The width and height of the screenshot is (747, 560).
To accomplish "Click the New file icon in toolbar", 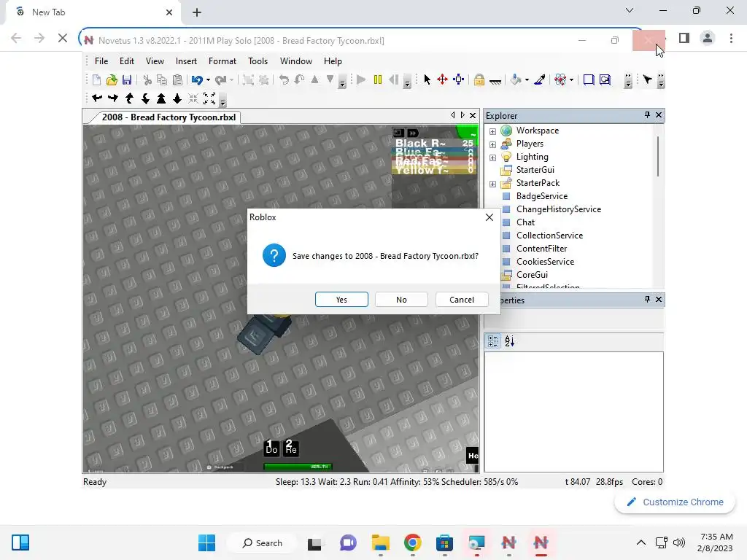I will pos(97,80).
